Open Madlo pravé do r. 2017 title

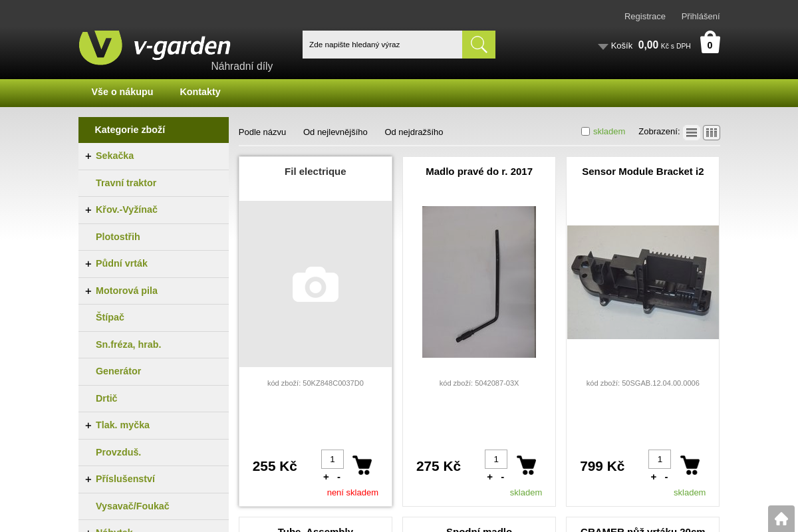(479, 171)
